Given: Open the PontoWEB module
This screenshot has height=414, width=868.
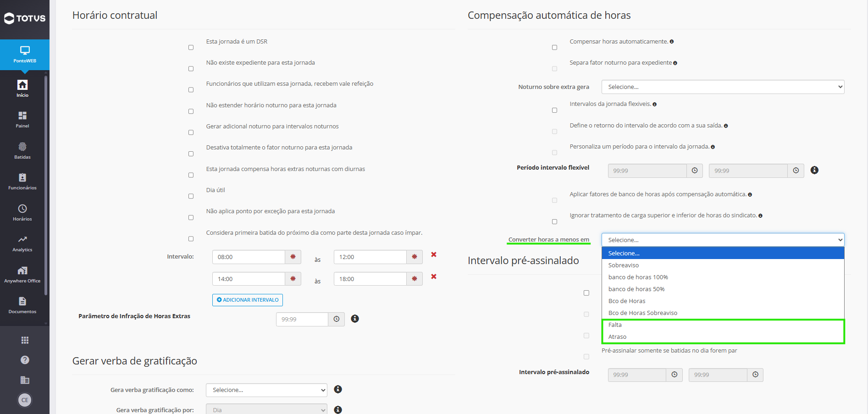Looking at the screenshot, I should tap(25, 55).
